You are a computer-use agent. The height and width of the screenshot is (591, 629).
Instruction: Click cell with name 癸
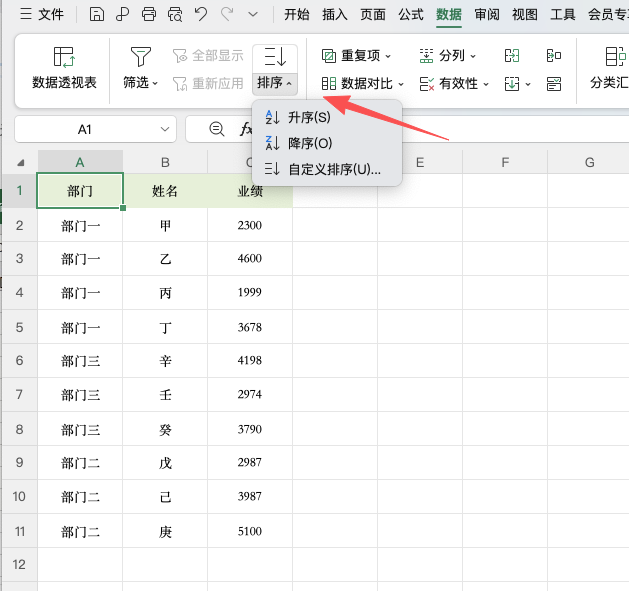pyautogui.click(x=165, y=429)
